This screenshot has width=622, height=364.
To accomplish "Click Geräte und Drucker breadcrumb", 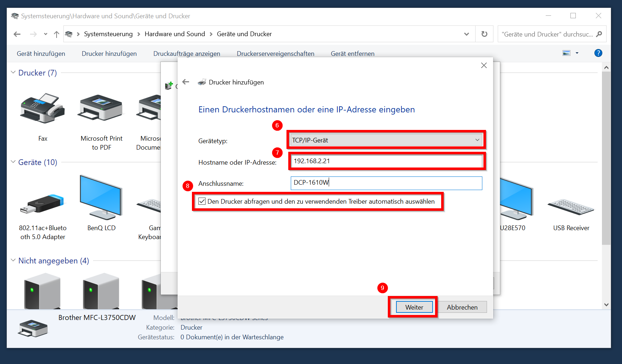I will (244, 34).
